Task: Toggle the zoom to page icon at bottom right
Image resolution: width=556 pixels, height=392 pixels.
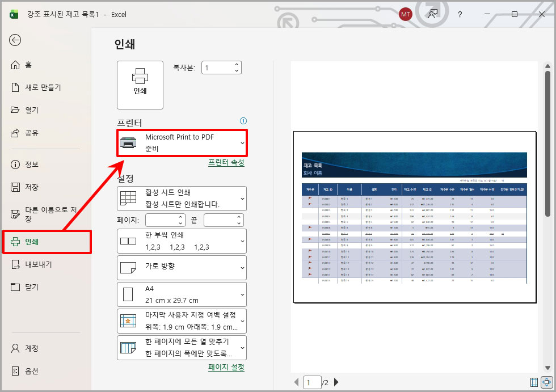Action: (x=546, y=382)
